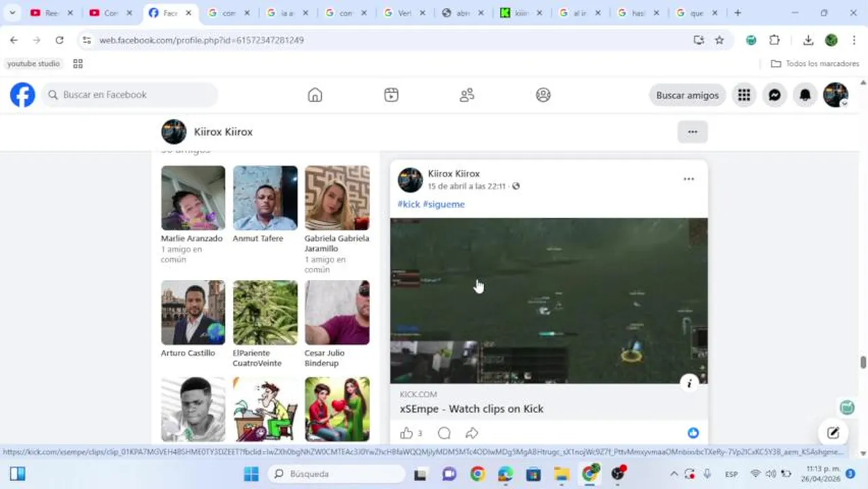Image resolution: width=868 pixels, height=489 pixels.
Task: Open Chrome extensions puzzle icon
Action: (x=774, y=40)
